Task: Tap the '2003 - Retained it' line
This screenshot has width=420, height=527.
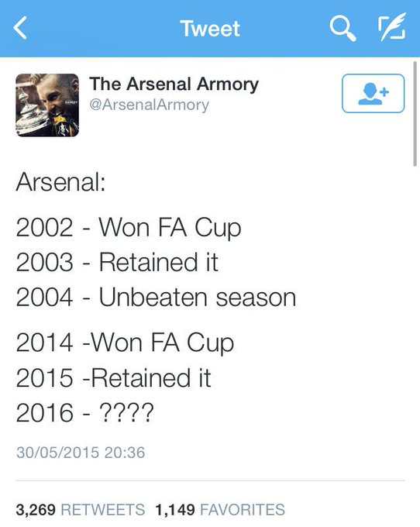Action: click(117, 262)
